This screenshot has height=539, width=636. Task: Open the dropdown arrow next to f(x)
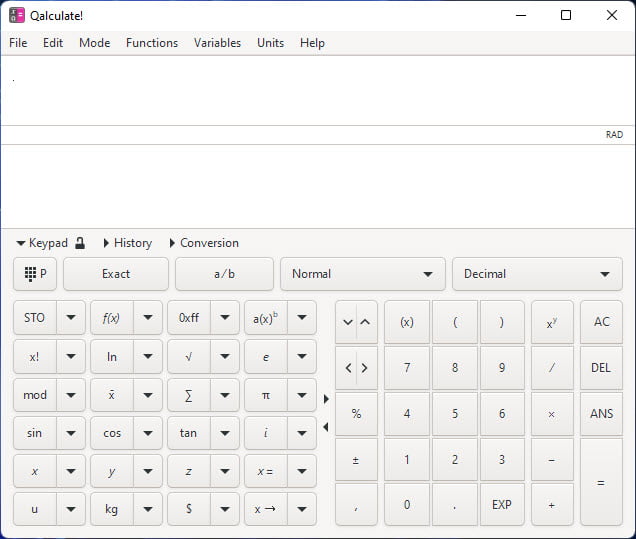click(148, 318)
